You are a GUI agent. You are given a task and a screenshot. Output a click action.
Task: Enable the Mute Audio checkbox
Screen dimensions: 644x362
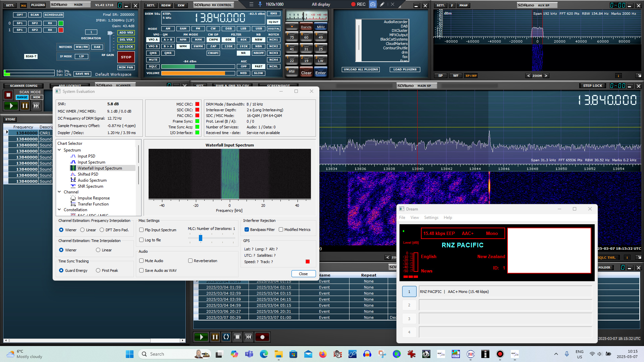click(142, 261)
